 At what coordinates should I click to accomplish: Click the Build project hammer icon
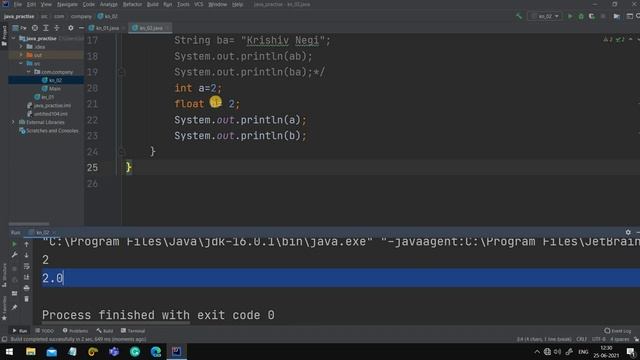[x=519, y=16]
